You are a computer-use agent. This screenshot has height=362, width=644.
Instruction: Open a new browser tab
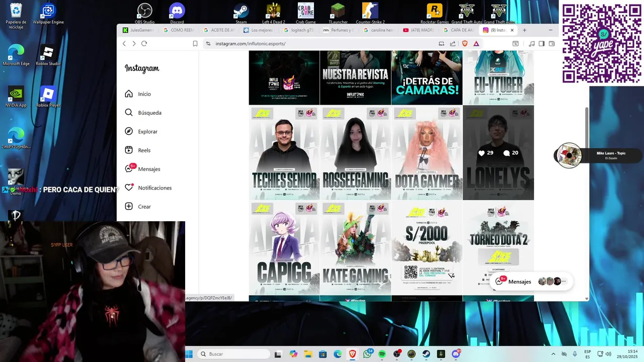tap(524, 30)
